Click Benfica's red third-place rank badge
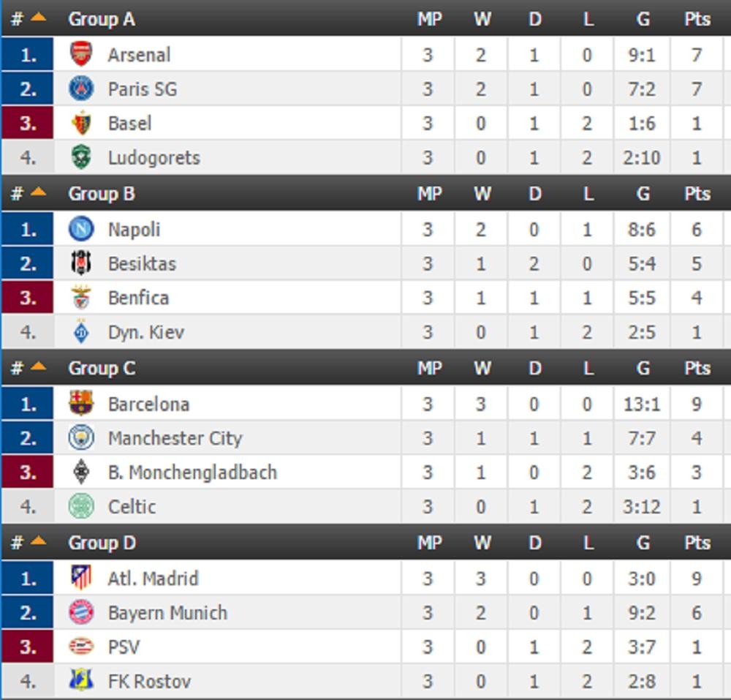 (x=28, y=298)
